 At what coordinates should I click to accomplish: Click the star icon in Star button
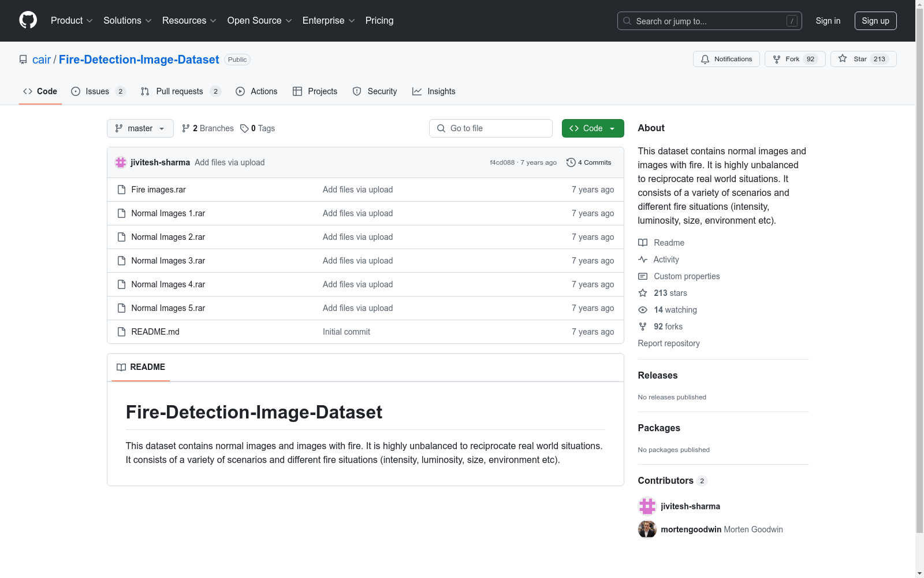click(843, 59)
